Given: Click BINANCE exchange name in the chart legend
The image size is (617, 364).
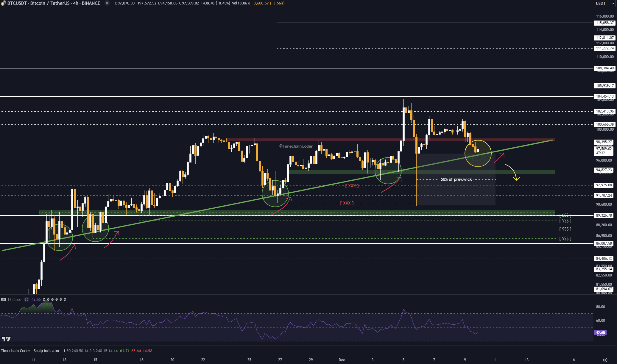Looking at the screenshot, I should pos(90,3).
